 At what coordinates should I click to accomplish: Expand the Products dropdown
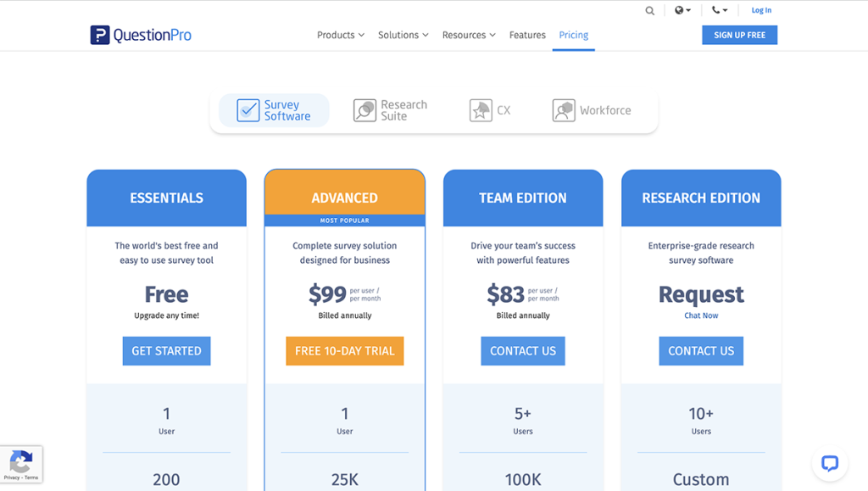[x=340, y=35]
